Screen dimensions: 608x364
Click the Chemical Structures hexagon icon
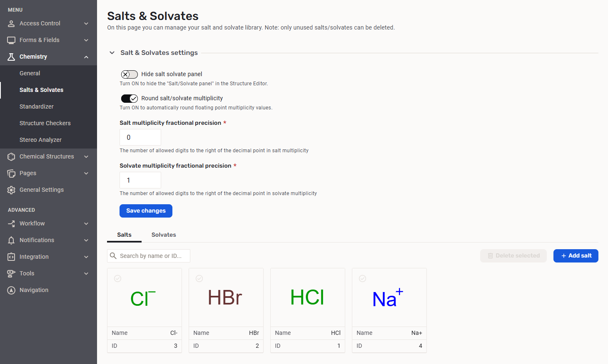click(11, 157)
